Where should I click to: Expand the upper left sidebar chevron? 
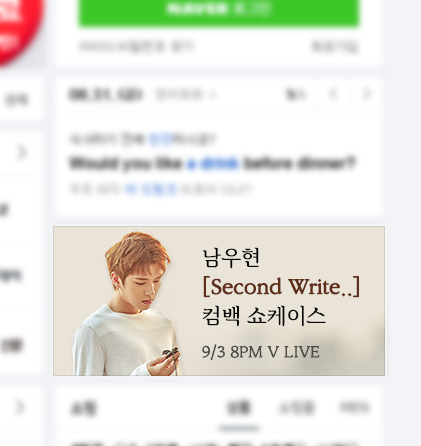click(x=22, y=152)
